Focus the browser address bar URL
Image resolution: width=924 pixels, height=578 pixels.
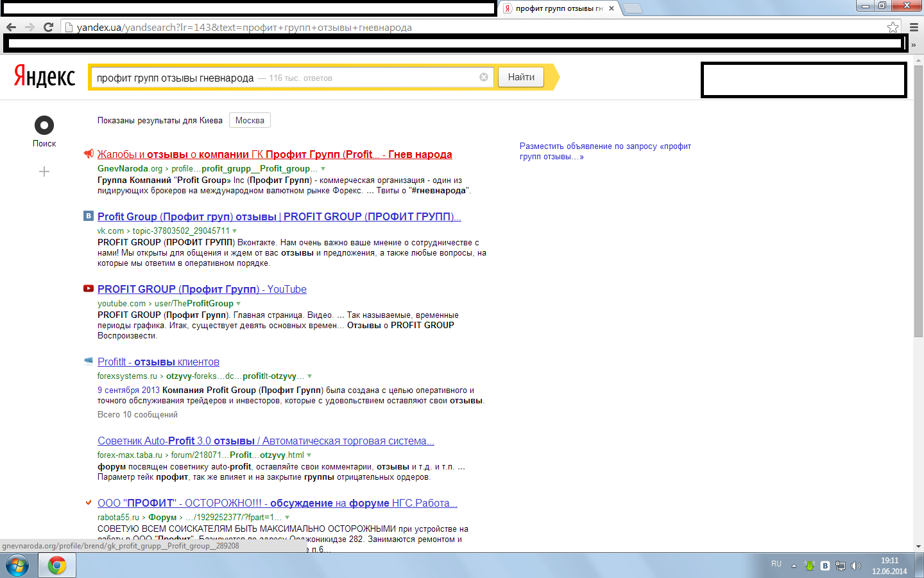point(244,28)
